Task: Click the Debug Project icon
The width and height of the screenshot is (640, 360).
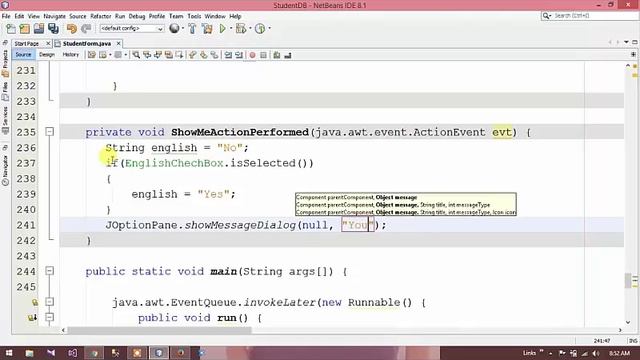Action: pyautogui.click(x=241, y=29)
